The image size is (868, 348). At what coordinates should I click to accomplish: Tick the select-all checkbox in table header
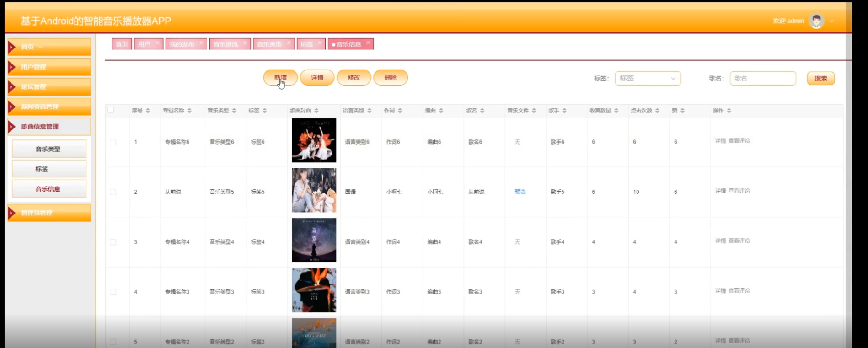[x=111, y=110]
